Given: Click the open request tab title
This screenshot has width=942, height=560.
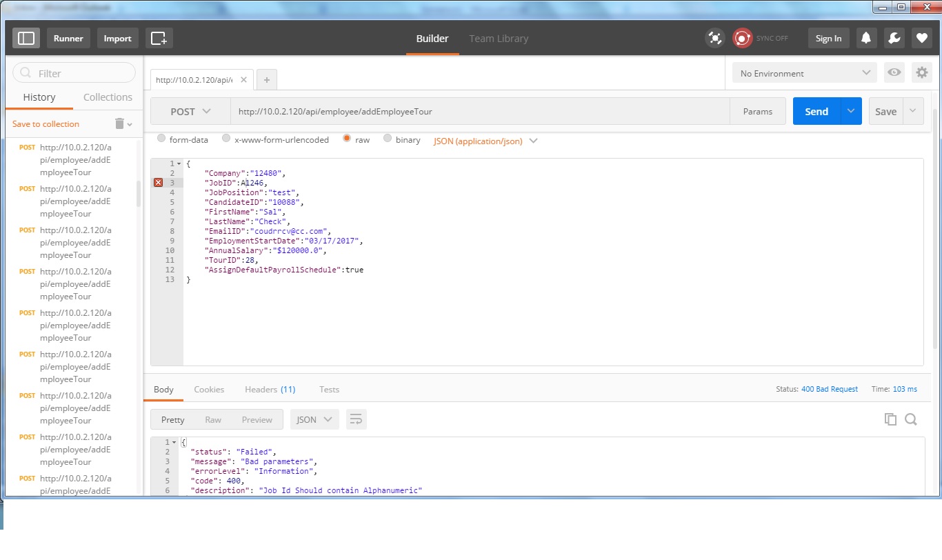Looking at the screenshot, I should pyautogui.click(x=194, y=80).
